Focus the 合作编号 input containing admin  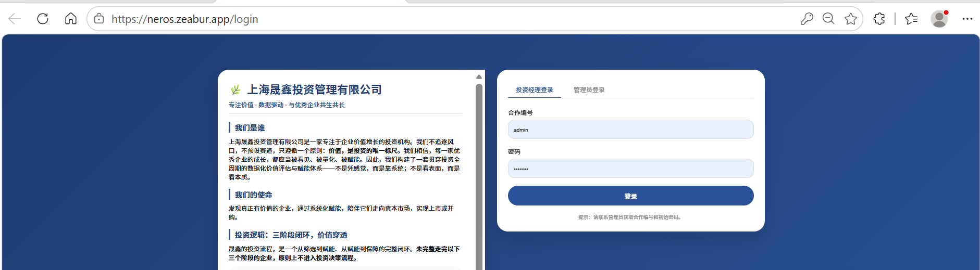click(x=630, y=130)
